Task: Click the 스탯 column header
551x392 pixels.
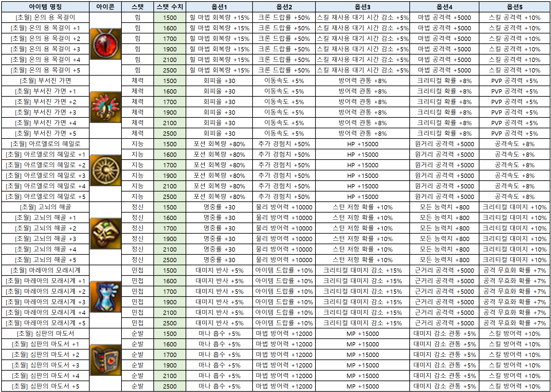Action: [138, 7]
